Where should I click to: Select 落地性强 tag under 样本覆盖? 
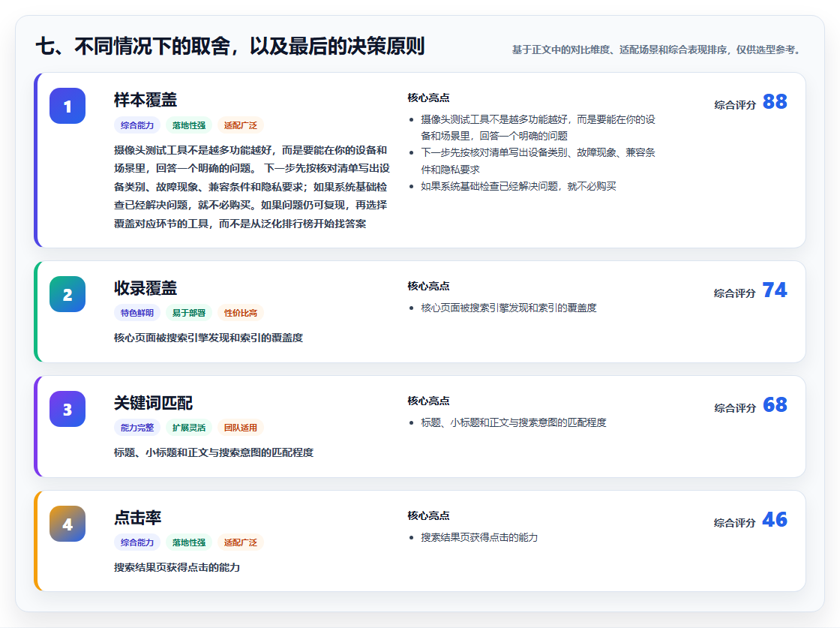(189, 125)
